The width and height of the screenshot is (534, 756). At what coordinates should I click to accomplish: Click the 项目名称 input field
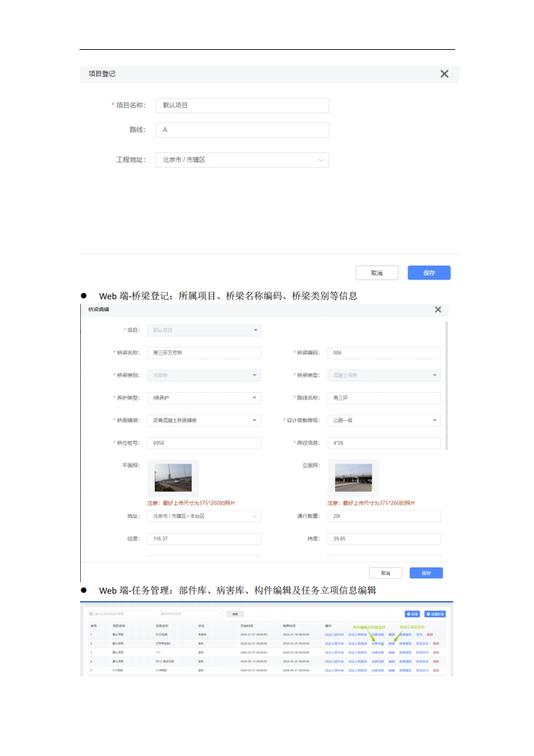(242, 105)
